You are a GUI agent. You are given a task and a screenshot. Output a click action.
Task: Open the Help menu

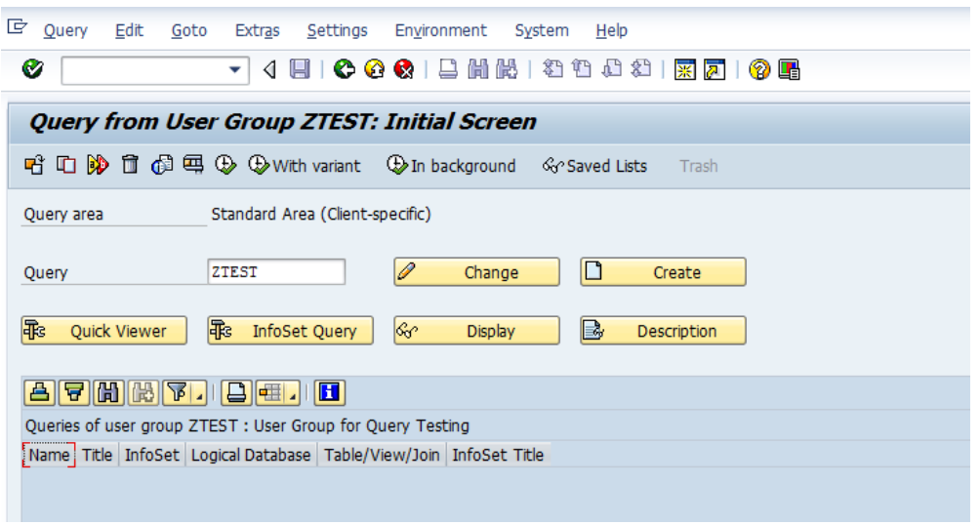click(x=611, y=30)
